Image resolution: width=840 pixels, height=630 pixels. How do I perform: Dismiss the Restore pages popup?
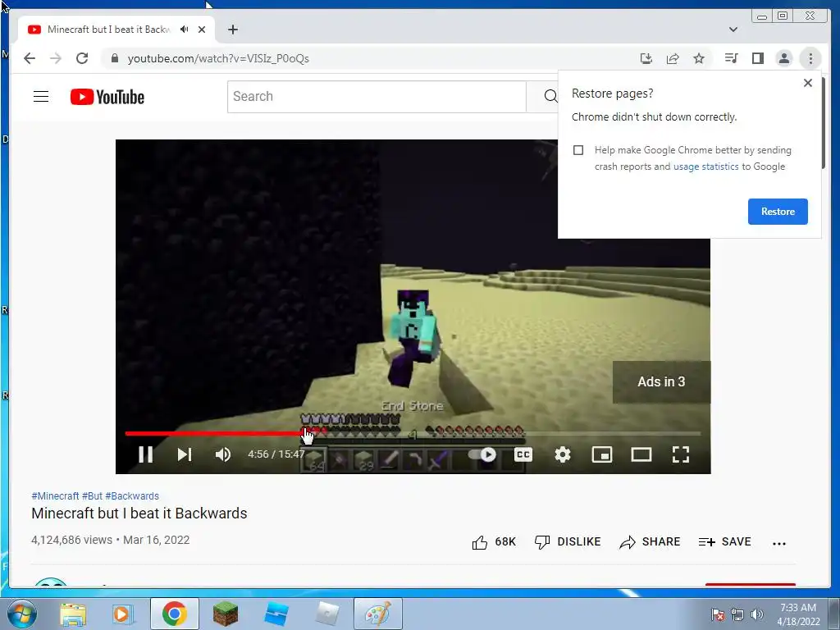click(x=808, y=83)
